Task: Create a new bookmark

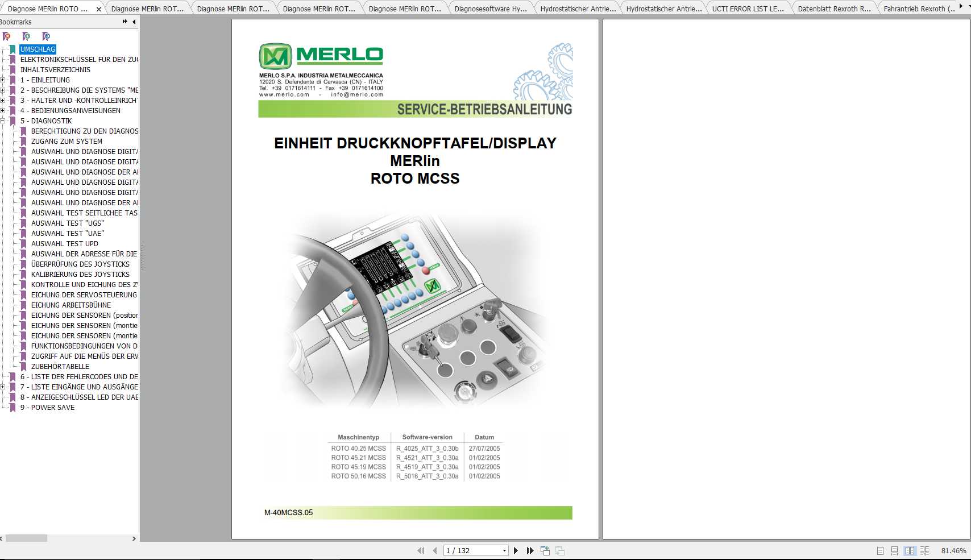Action: coord(26,36)
